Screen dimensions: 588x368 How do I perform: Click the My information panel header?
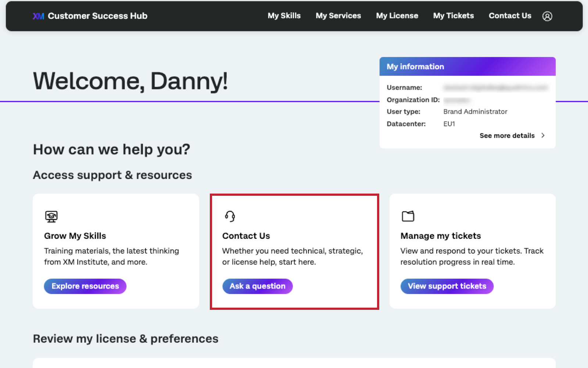(x=467, y=67)
